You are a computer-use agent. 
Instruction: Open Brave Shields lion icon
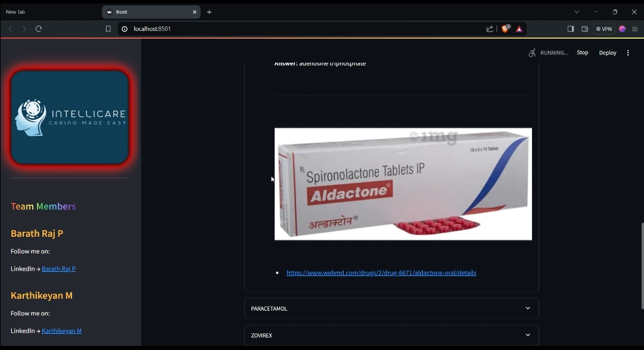[506, 29]
